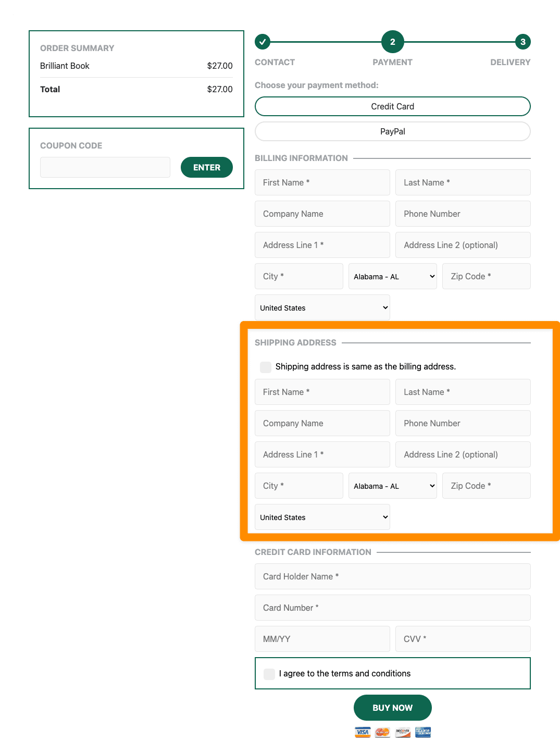Open the billing country United States dropdown
Screen dimensions: 560x753
point(322,307)
